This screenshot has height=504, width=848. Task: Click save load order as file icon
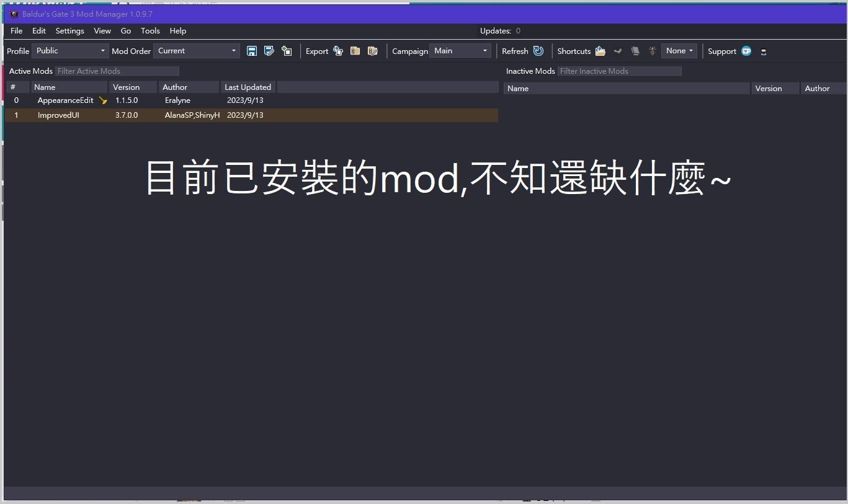[269, 51]
